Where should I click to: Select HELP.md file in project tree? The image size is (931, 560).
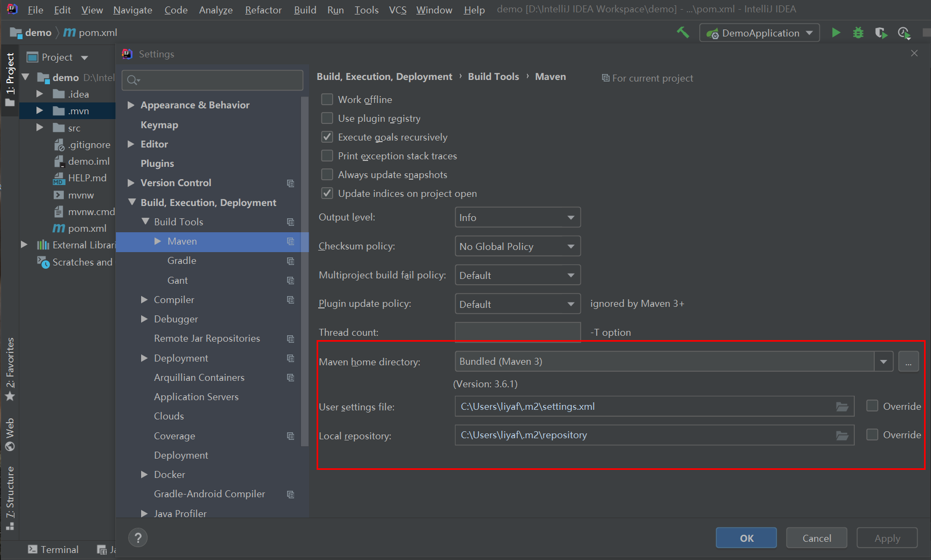coord(80,178)
